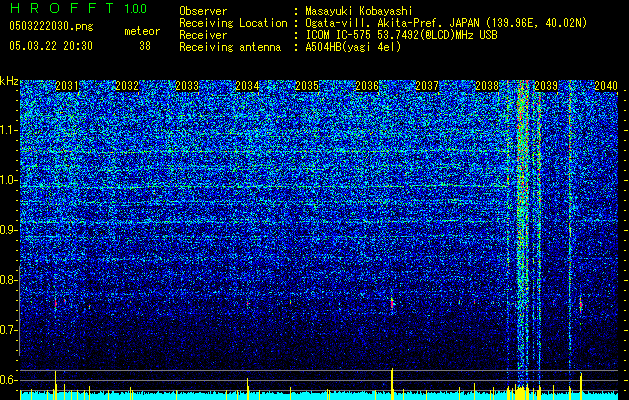Select the ICOM IC-575 receiver description

coord(401,35)
